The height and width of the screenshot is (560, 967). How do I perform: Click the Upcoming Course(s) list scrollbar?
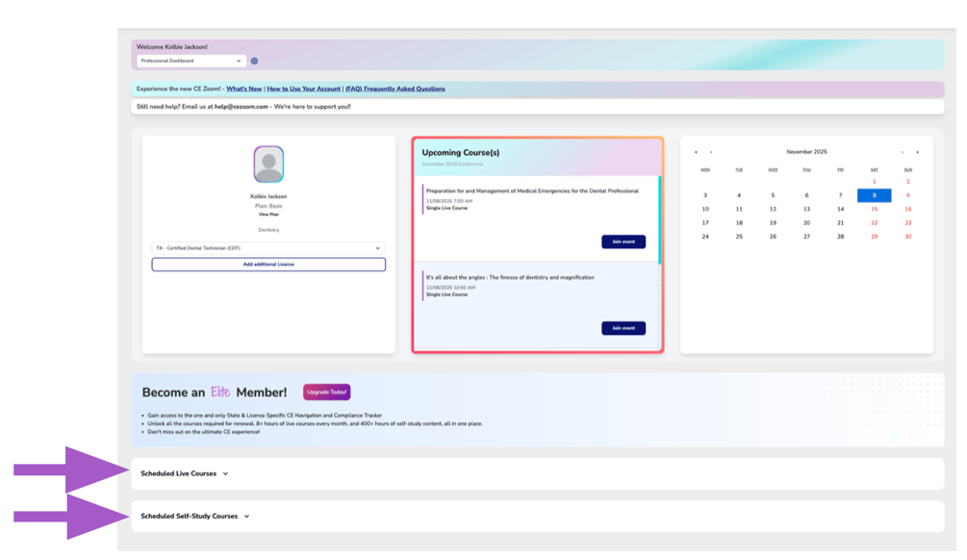[x=660, y=219]
